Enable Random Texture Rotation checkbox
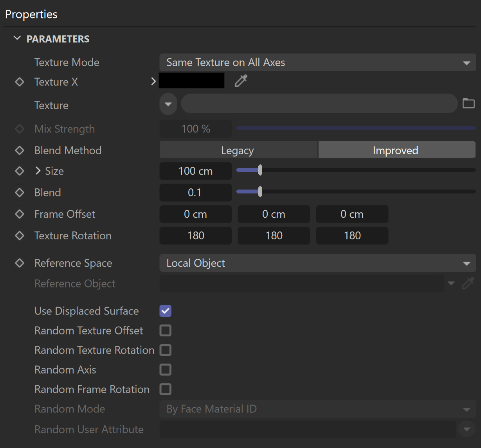This screenshot has height=448, width=481. point(166,350)
